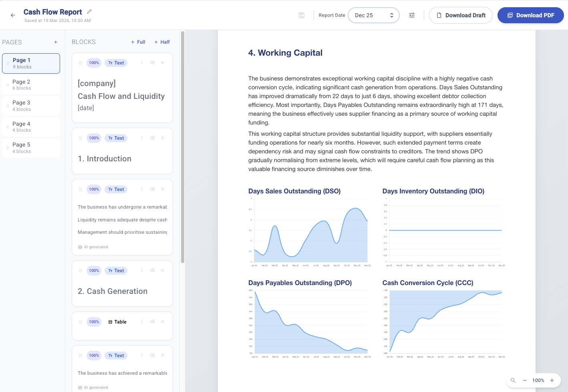The width and height of the screenshot is (568, 392).
Task: Switch to Page 3 in pages list
Action: [x=31, y=106]
